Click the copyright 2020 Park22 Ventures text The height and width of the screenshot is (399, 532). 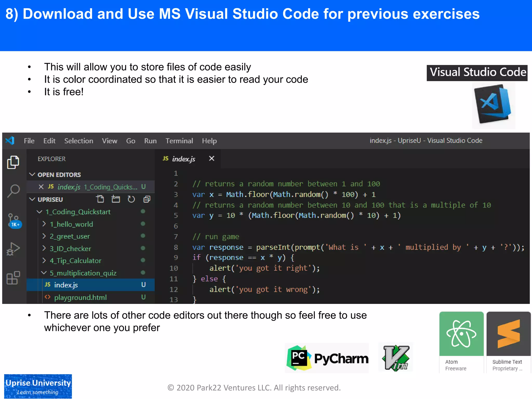[254, 388]
